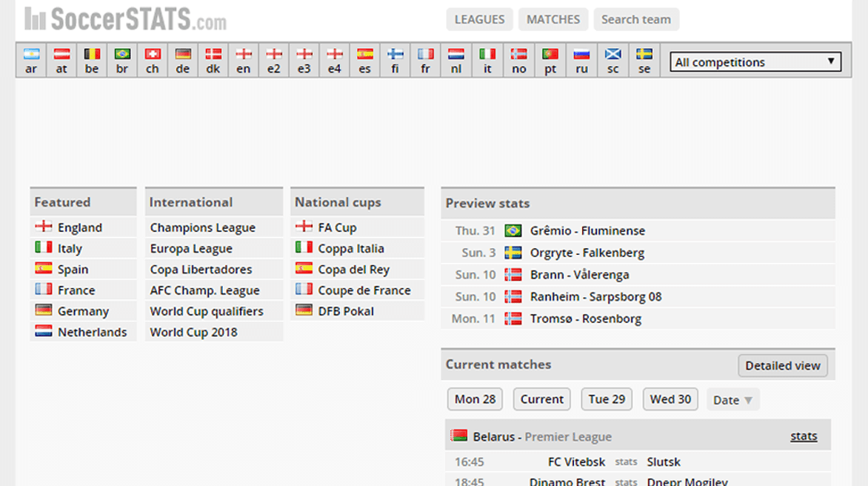Select the Current tab
868x486 pixels.
pos(542,399)
